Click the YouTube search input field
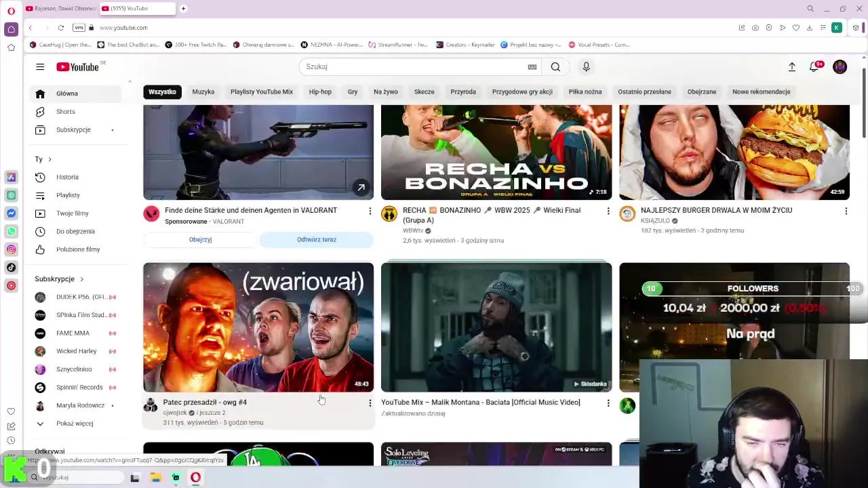Viewport: 868px width, 488px height. click(414, 66)
